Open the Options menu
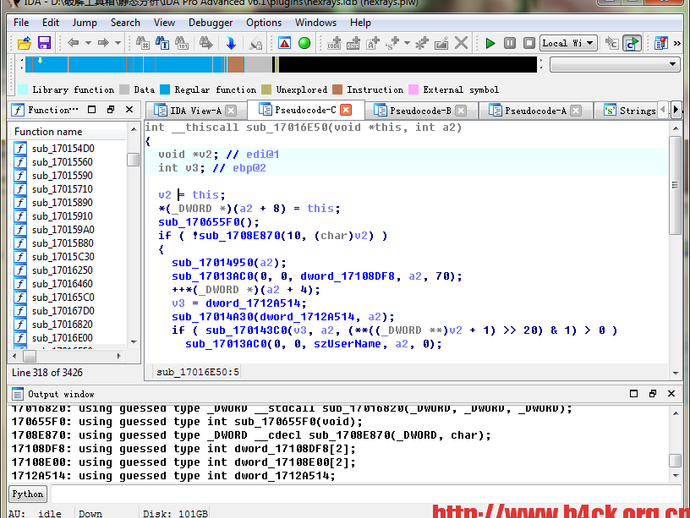The height and width of the screenshot is (518, 690). point(264,22)
